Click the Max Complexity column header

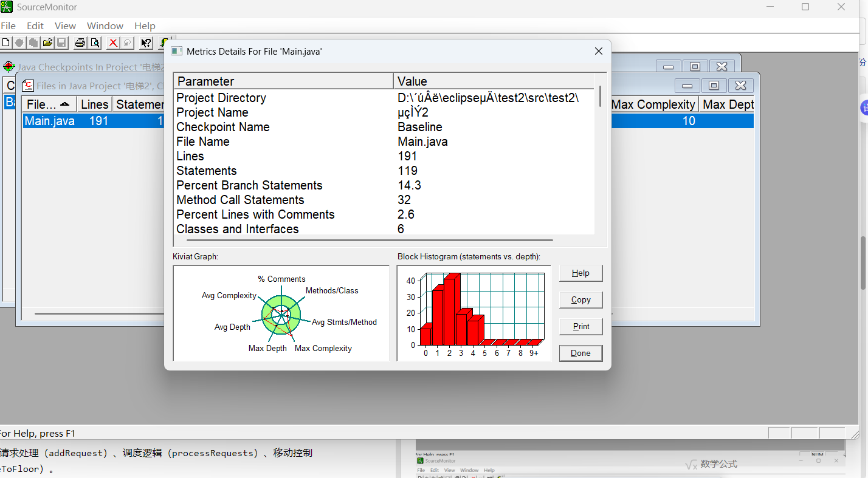653,104
